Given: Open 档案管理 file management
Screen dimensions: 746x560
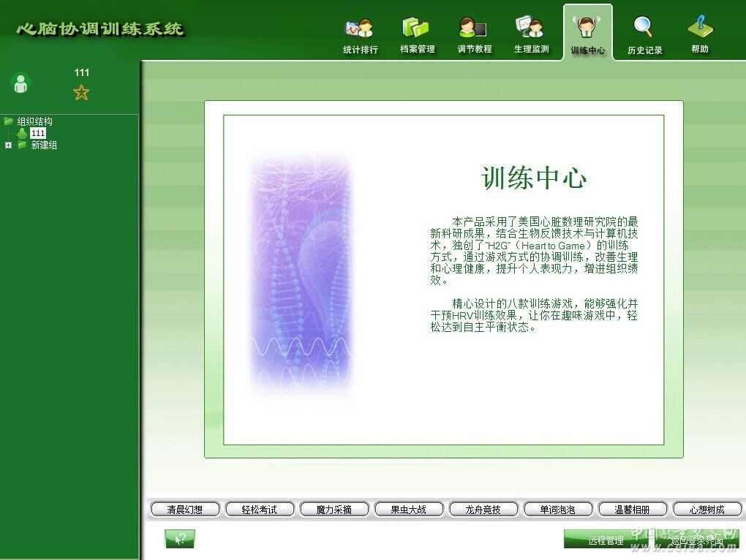Looking at the screenshot, I should [x=417, y=35].
